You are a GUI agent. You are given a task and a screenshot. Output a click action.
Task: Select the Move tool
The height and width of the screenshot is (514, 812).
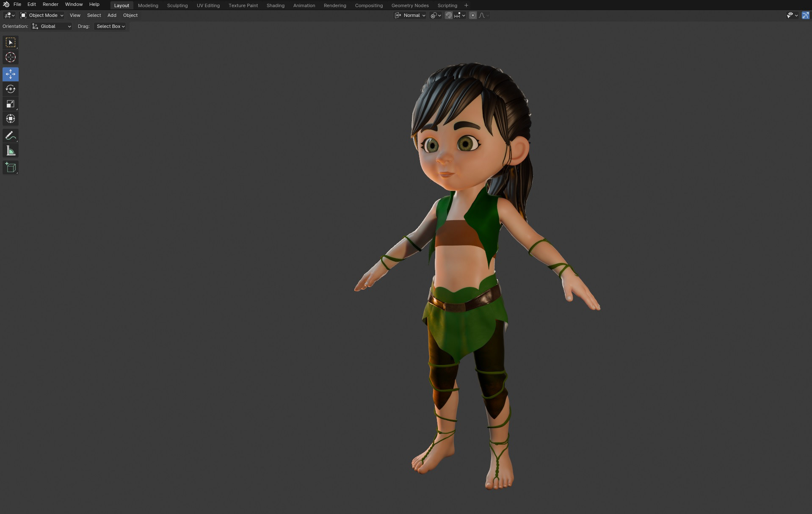tap(11, 74)
